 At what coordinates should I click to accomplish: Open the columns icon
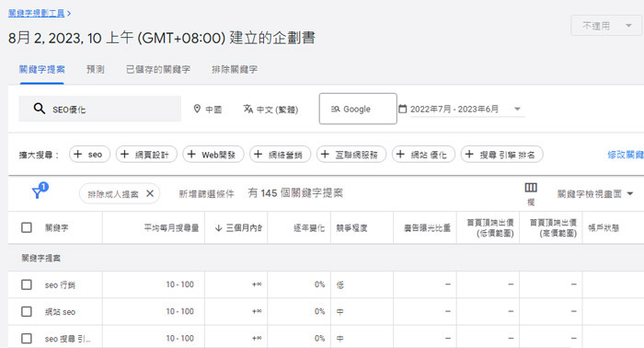tap(531, 188)
